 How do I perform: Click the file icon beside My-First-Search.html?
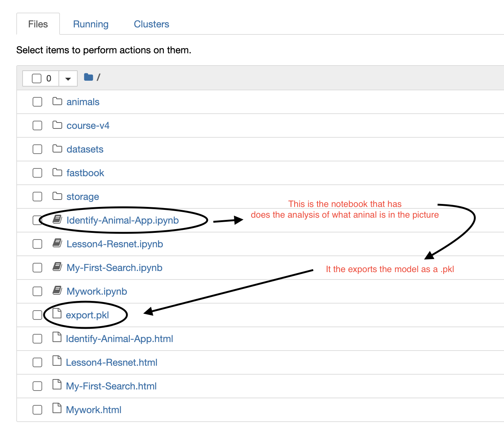[x=57, y=384]
